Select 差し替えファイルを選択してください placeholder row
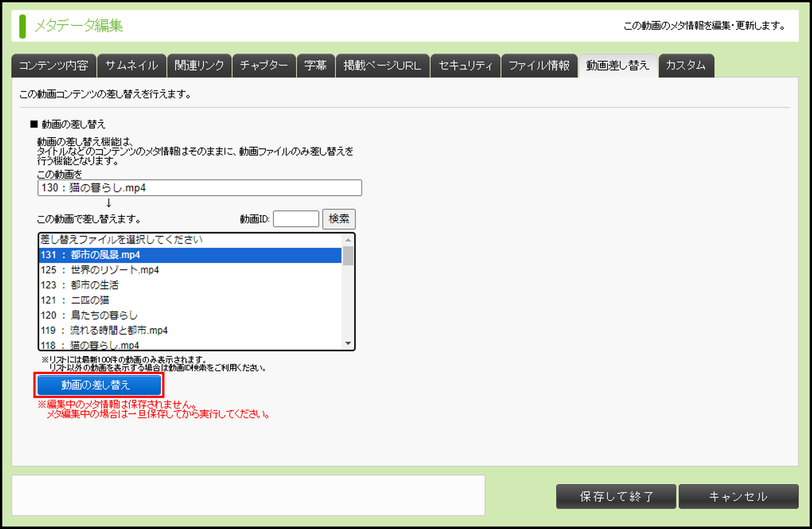This screenshot has width=812, height=529. tap(190, 240)
